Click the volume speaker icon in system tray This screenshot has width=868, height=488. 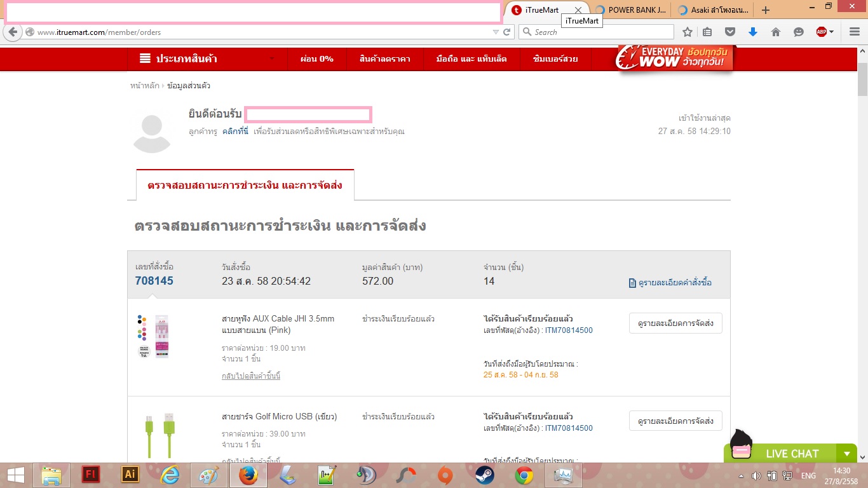pos(757,476)
